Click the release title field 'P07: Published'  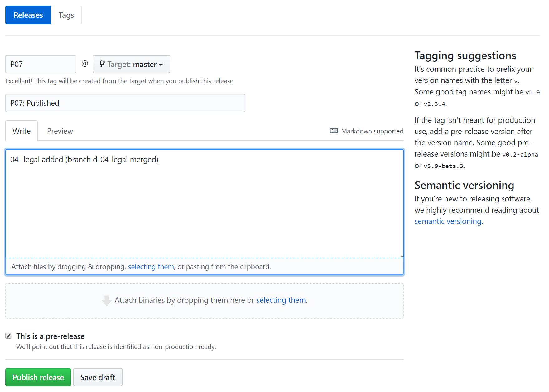point(125,103)
